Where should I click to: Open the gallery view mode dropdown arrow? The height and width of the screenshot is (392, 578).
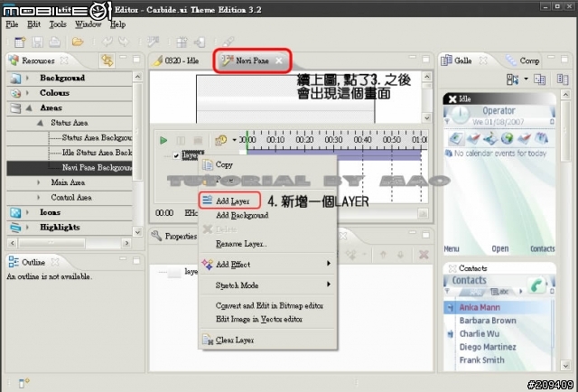pos(526,79)
